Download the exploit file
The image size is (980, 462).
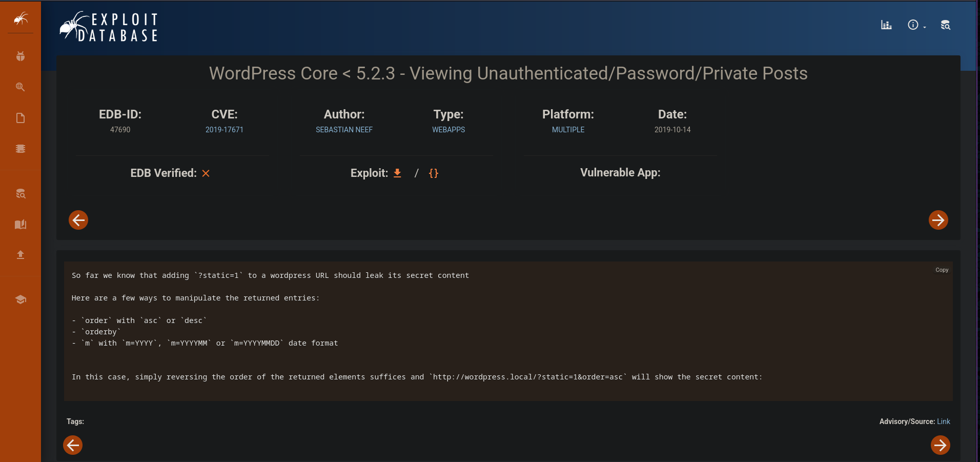point(397,173)
